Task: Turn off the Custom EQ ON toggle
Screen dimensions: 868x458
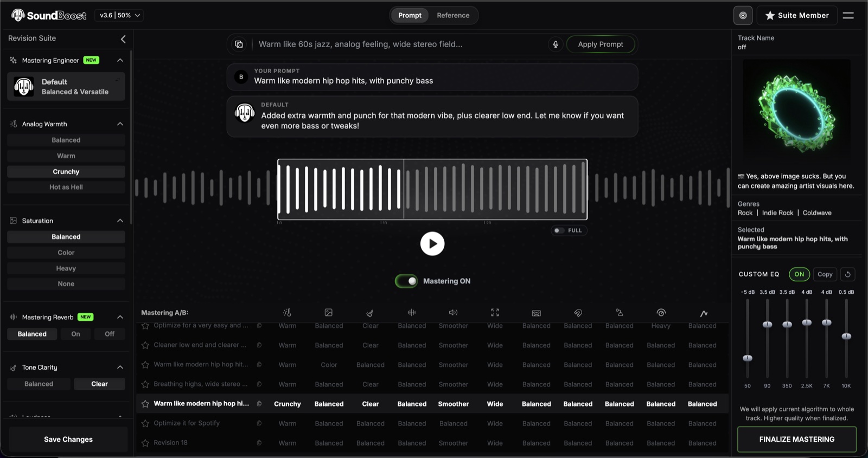Action: tap(799, 274)
